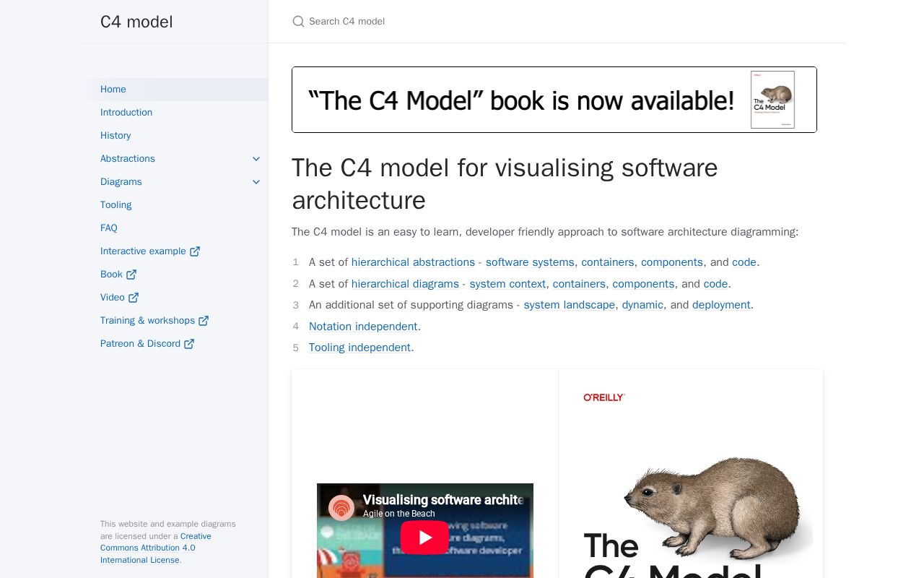
Task: Click the Agile on the Beach channel avatar
Action: [x=341, y=508]
